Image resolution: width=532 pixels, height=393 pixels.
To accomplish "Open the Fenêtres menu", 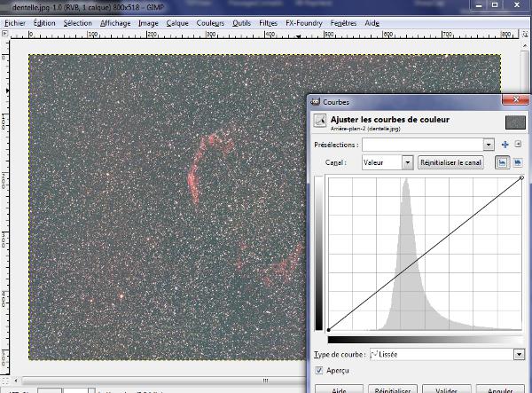I will (343, 23).
